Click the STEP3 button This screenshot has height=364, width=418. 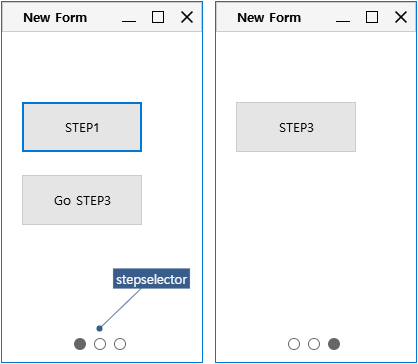pos(296,127)
